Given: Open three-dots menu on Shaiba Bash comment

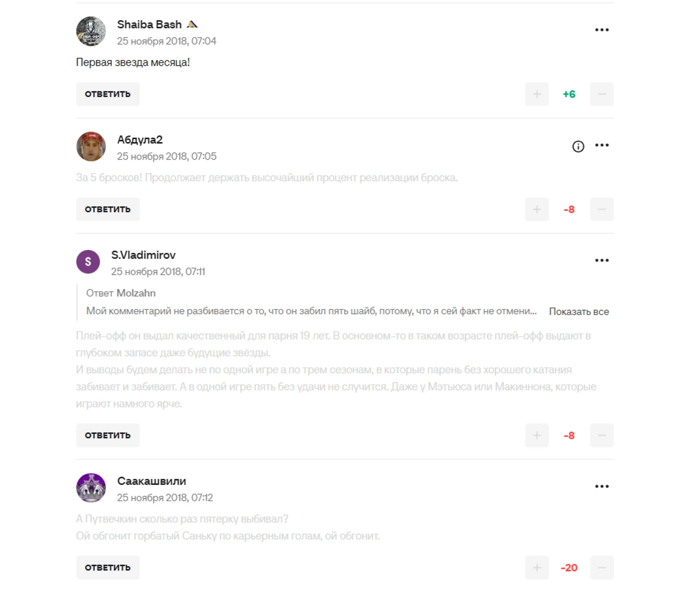Looking at the screenshot, I should 602,30.
